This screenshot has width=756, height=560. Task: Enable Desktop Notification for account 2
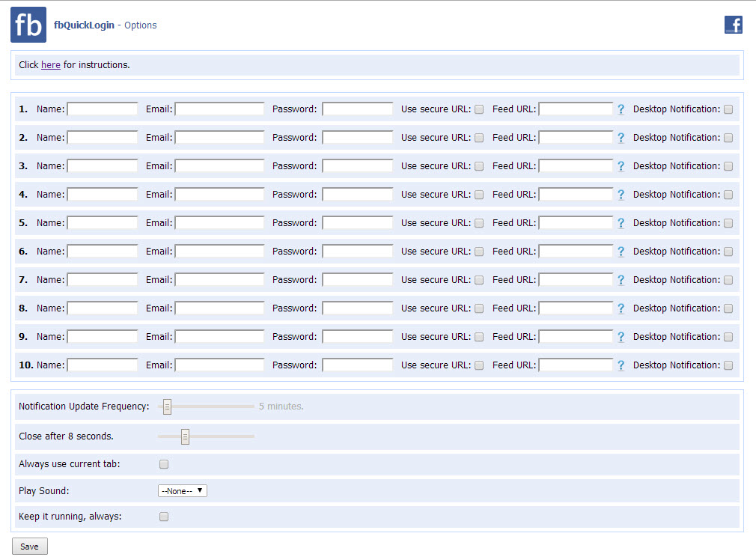coord(728,138)
